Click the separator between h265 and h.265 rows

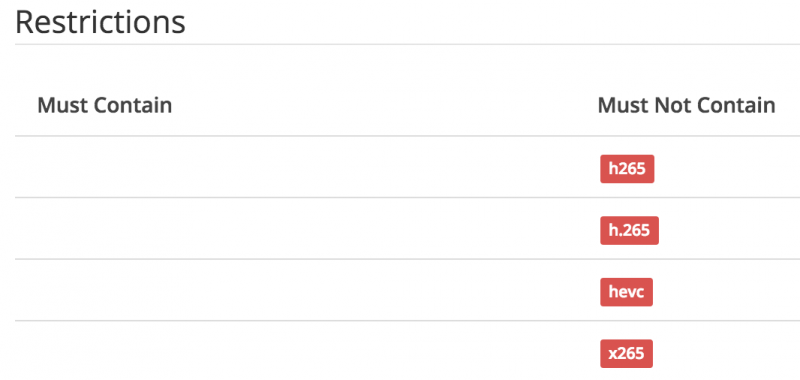pos(408,197)
